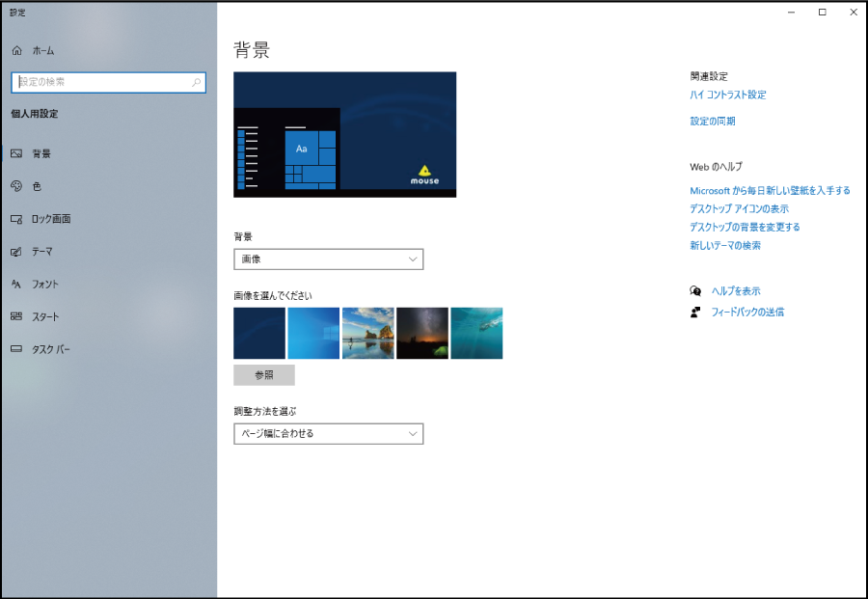Click the Home house icon

(17, 50)
